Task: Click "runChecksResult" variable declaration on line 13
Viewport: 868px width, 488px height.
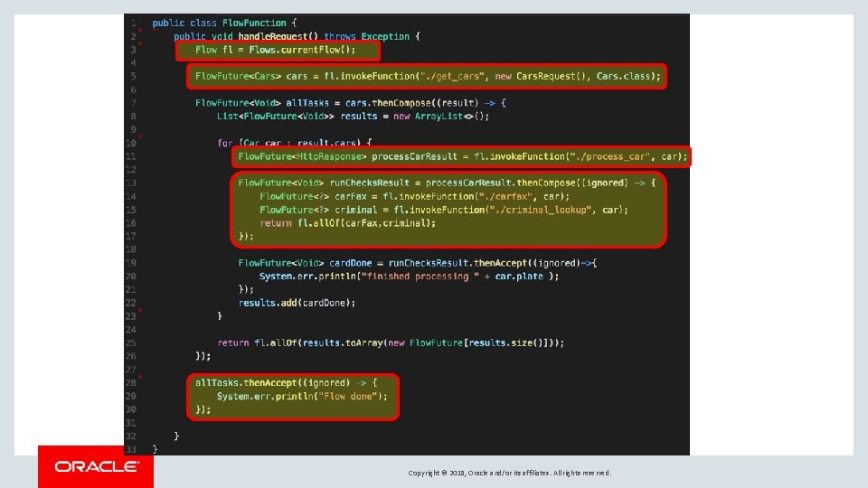Action: (370, 183)
